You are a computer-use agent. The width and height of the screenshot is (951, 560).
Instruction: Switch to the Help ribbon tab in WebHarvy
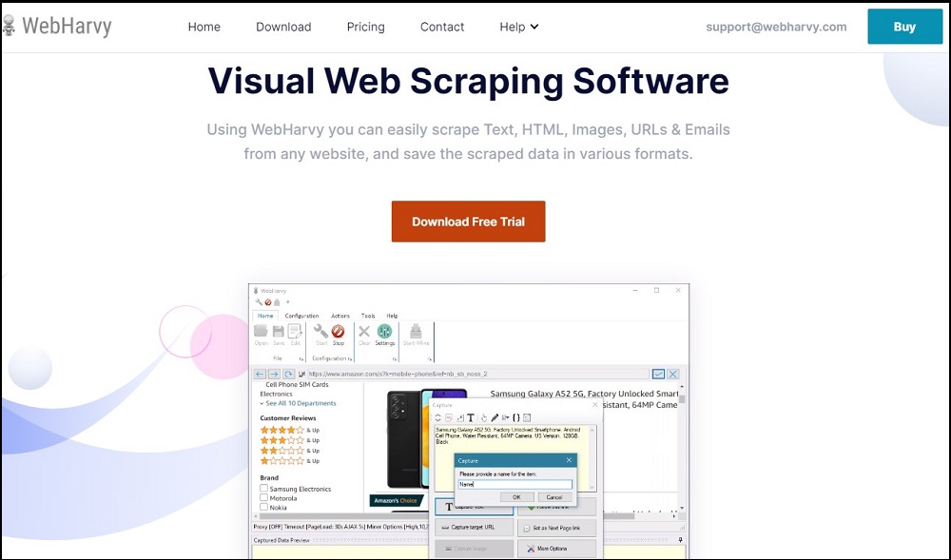click(x=393, y=316)
